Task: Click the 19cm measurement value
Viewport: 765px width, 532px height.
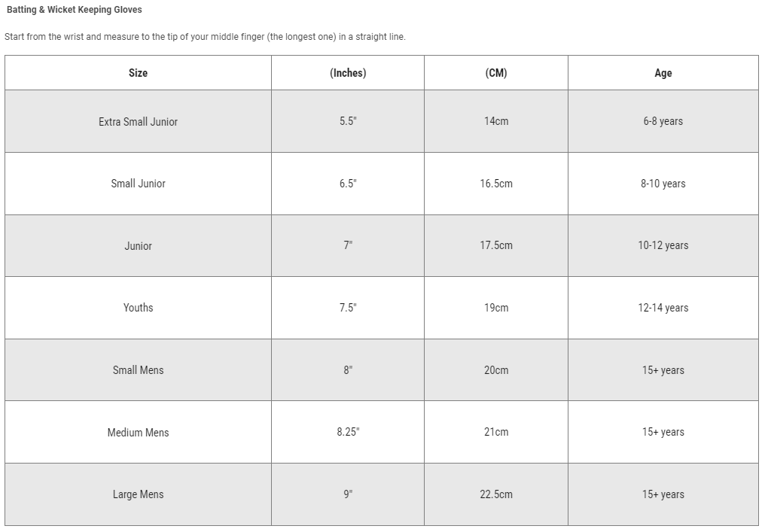Action: click(496, 308)
